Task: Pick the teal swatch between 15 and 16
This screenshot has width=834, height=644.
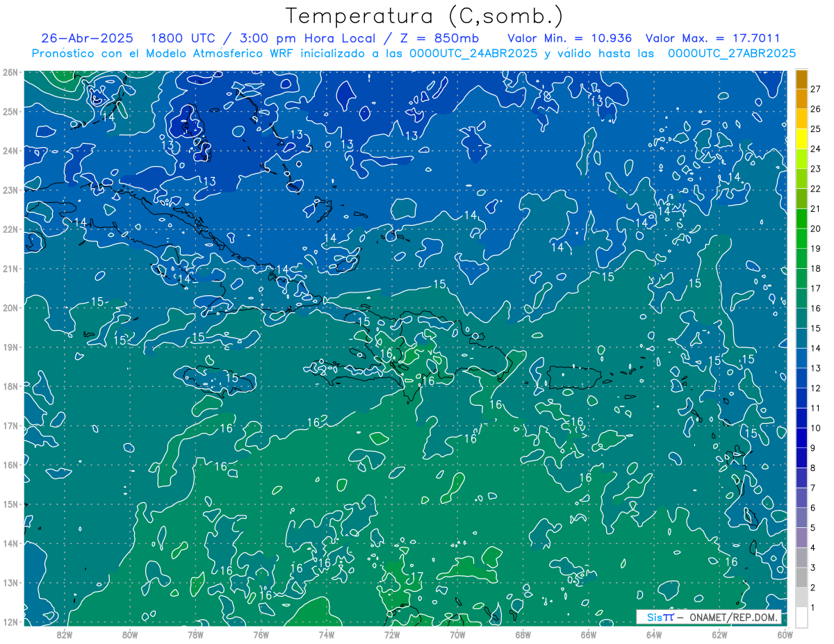Action: pos(801,318)
